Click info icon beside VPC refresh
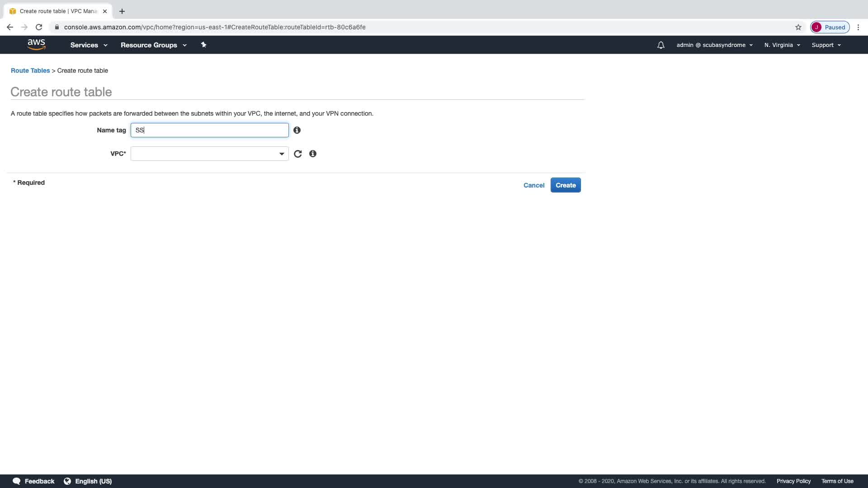Screen dimensions: 868x488 (x=313, y=154)
